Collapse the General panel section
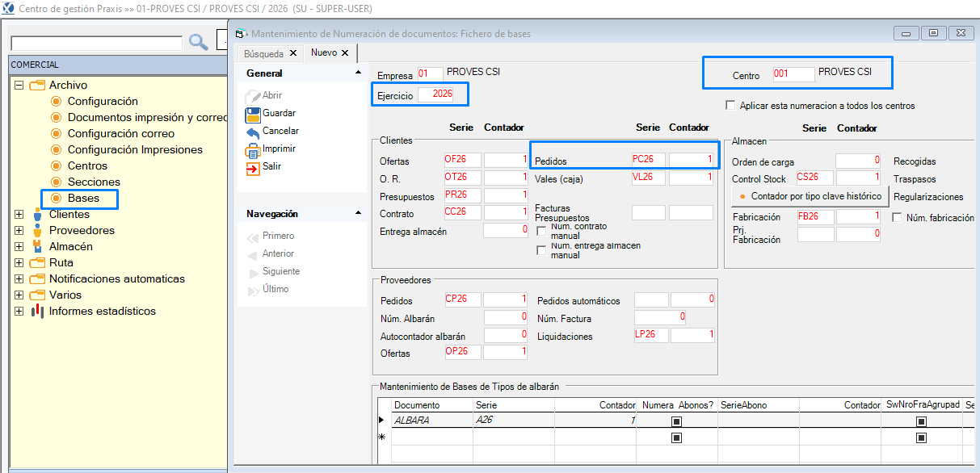Screen dimensions: 980x473 pyautogui.click(x=359, y=73)
